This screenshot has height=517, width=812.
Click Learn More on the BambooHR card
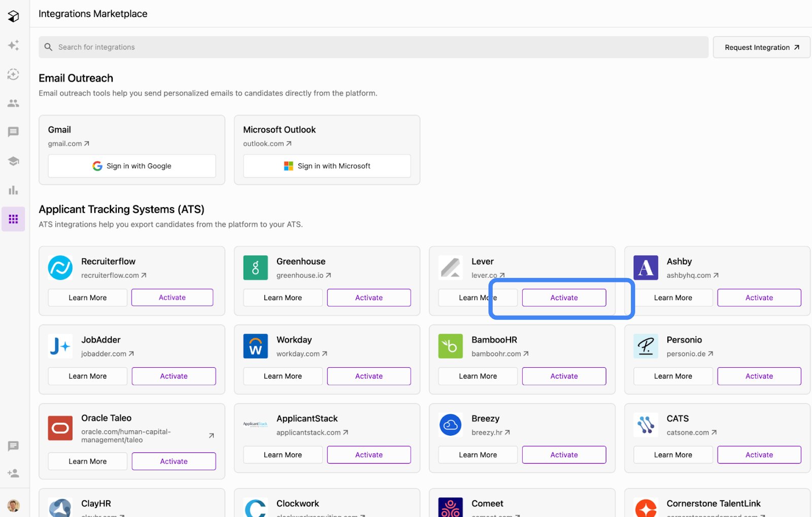point(478,376)
